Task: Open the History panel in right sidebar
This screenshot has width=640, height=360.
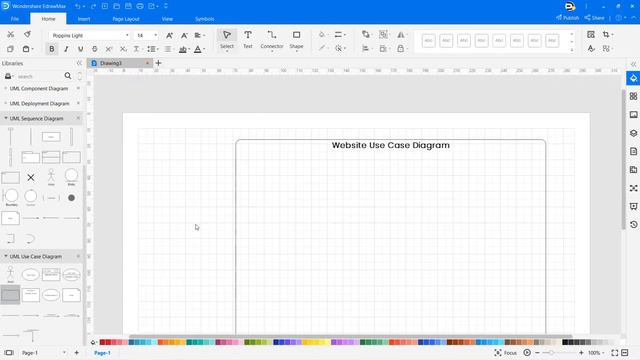Action: (633, 224)
